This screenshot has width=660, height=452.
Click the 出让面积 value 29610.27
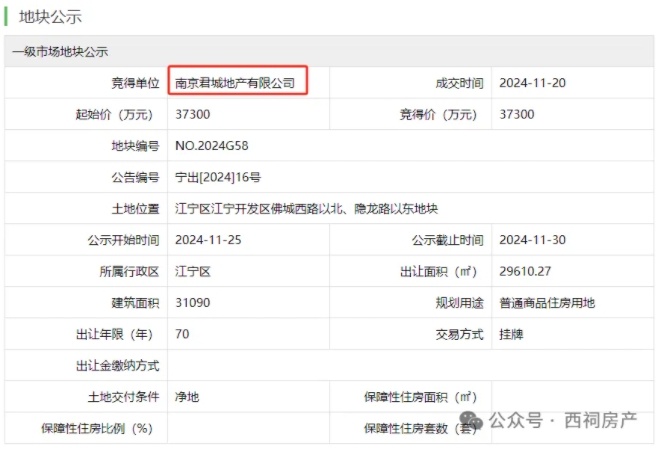click(525, 271)
